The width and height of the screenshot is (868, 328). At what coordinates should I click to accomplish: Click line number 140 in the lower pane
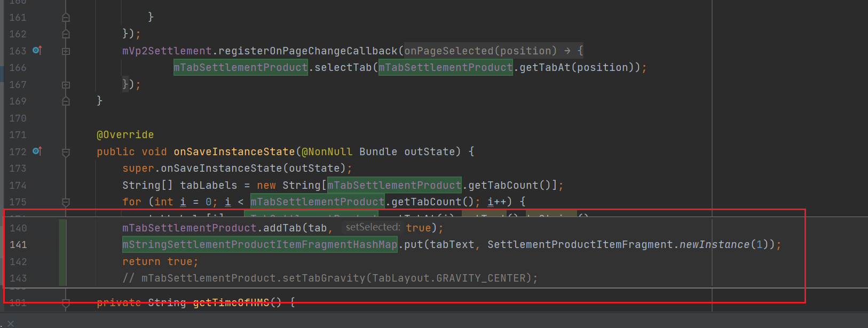(x=18, y=228)
